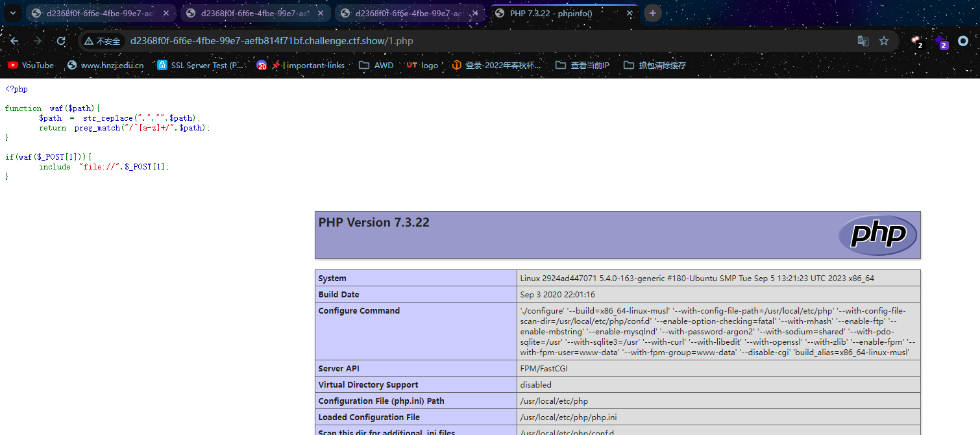Viewport: 980px width, 435px height.
Task: Open the YouTube bookmark
Action: [x=31, y=65]
